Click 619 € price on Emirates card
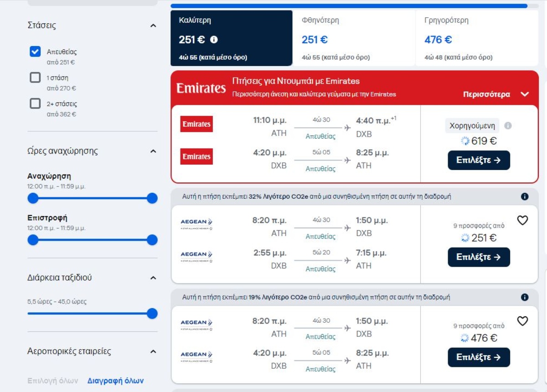The height and width of the screenshot is (392, 547). 484,141
